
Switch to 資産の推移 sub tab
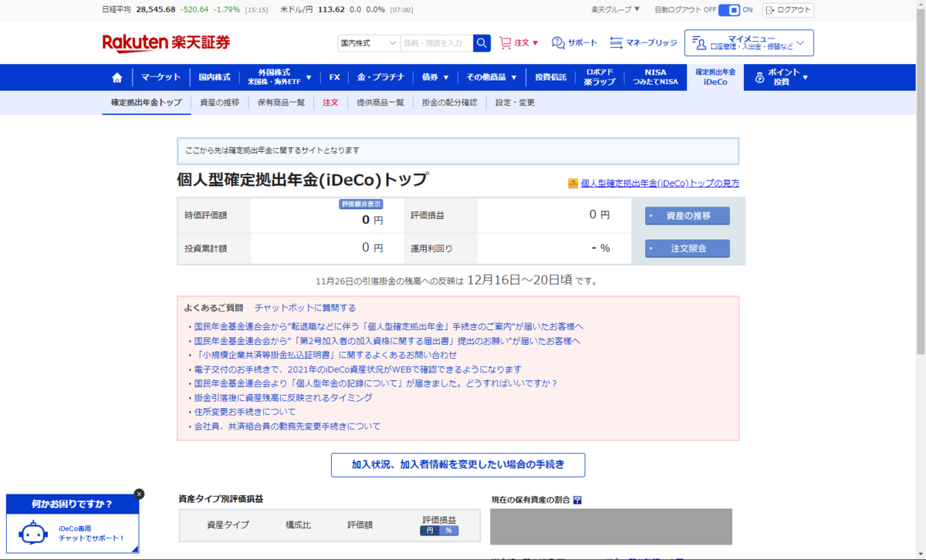click(x=219, y=103)
